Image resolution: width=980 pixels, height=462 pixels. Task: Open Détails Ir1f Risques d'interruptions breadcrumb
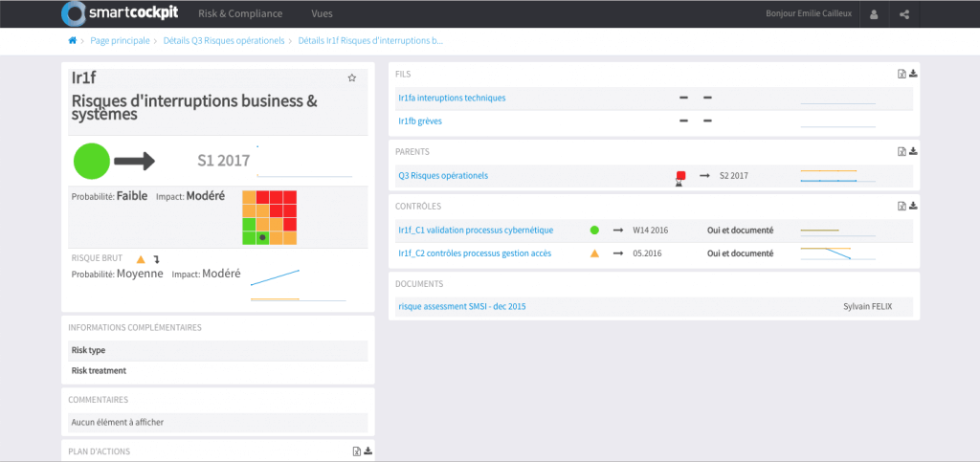pos(370,40)
